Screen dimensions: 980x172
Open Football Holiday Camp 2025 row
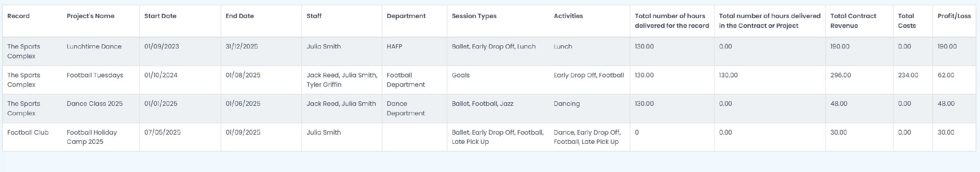tap(489, 137)
